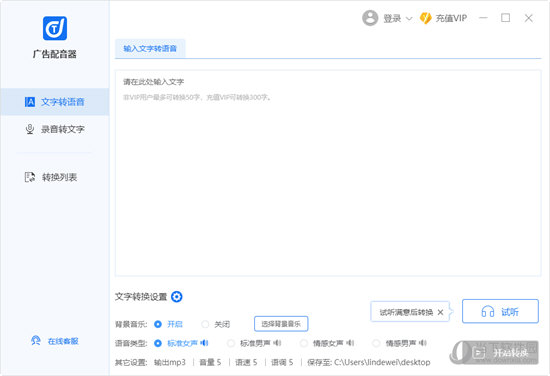This screenshot has height=376, width=550.
Task: Click the 语速 5 speed setting
Action: 246,362
